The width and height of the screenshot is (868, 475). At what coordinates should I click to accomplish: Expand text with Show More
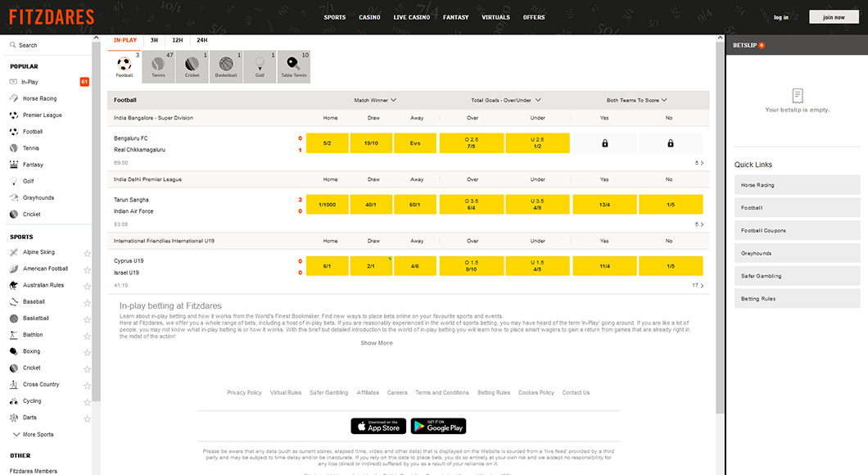point(377,343)
